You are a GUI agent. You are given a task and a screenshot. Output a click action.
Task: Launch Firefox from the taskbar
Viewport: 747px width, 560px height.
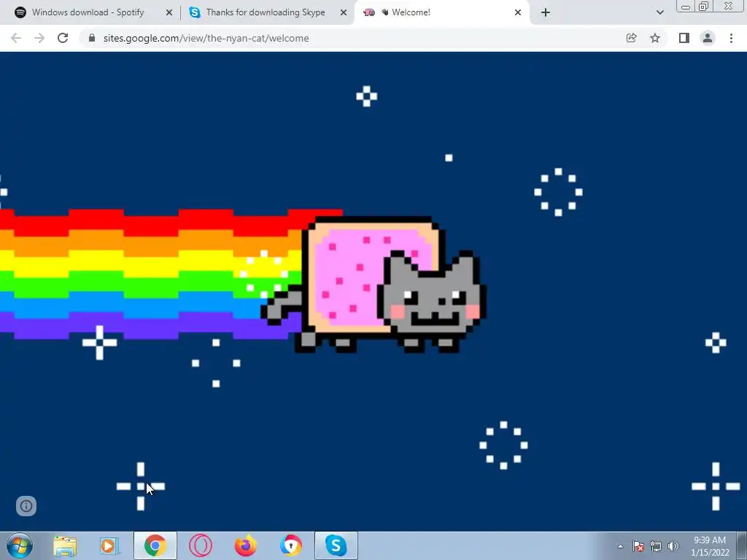click(246, 545)
